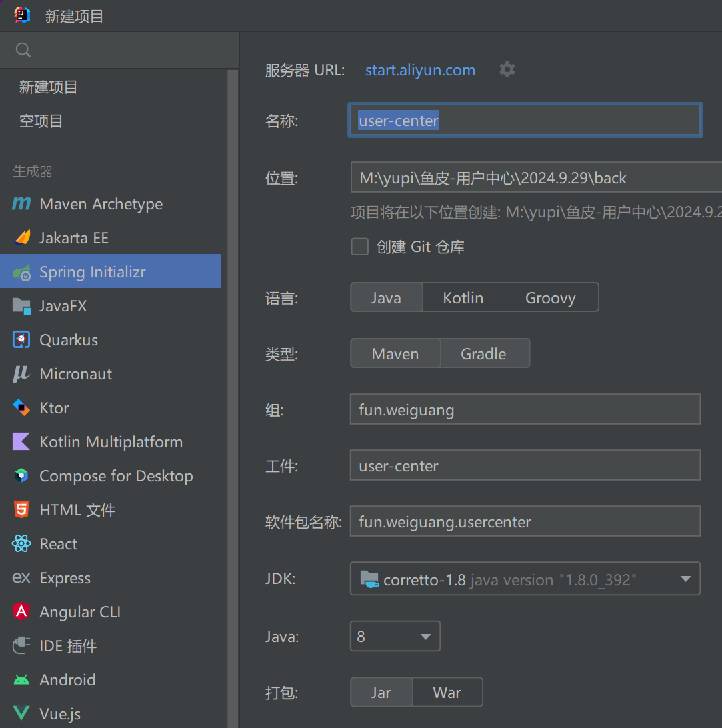Select Compose for Desktop icon

[21, 476]
